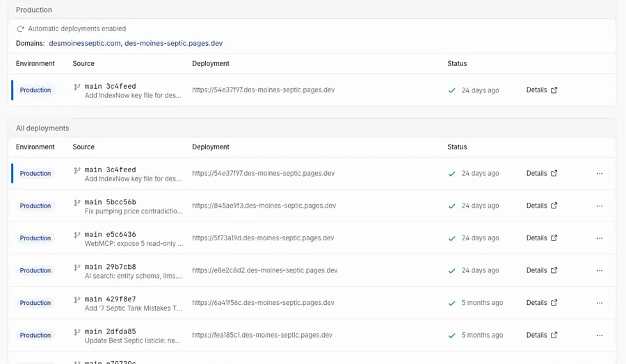Click the Production badge in the e5c6436 row

(35, 238)
